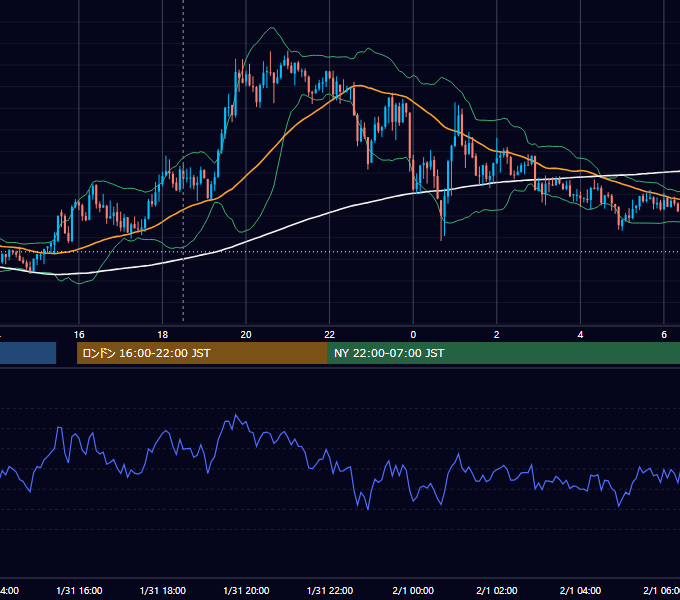Click the 20 hour label on chart axis

246,335
